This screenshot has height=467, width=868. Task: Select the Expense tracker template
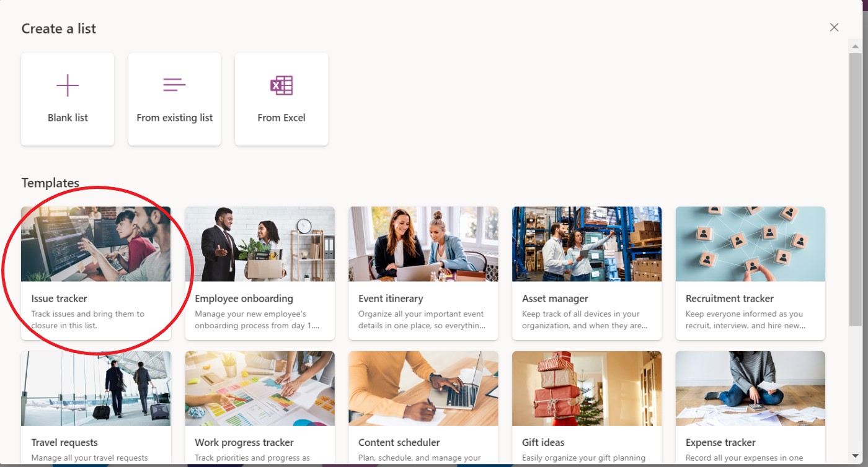coord(751,409)
